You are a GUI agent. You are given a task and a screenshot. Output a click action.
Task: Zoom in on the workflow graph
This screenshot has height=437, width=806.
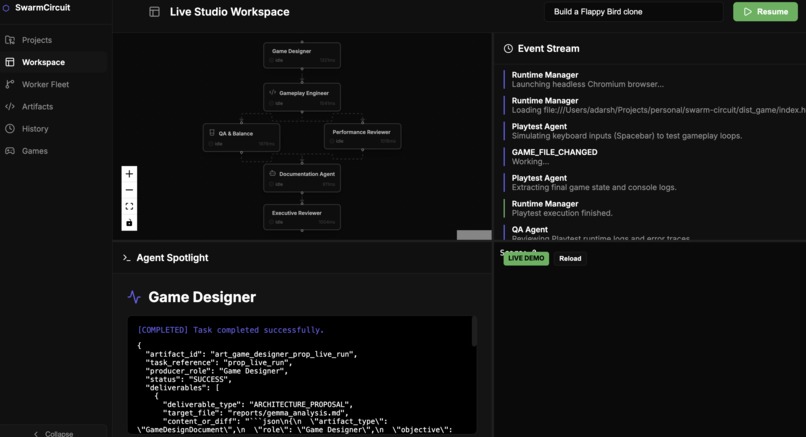(129, 174)
